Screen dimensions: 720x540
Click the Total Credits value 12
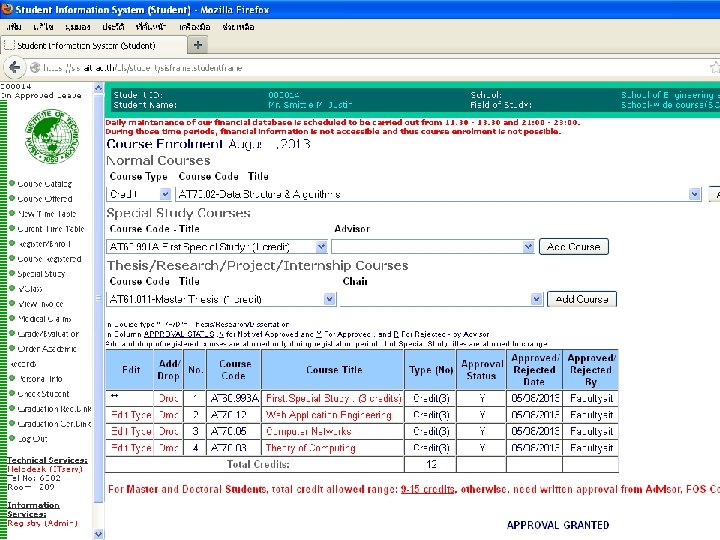click(431, 464)
